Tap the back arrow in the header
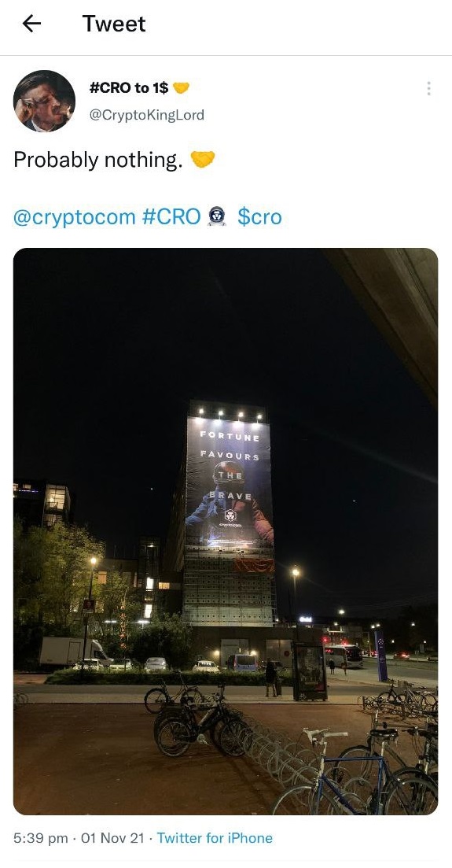Screen dimensions: 452x868 [x=31, y=24]
